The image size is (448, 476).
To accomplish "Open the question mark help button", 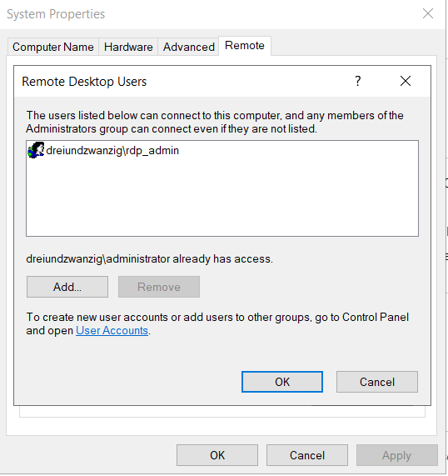I will tap(358, 81).
